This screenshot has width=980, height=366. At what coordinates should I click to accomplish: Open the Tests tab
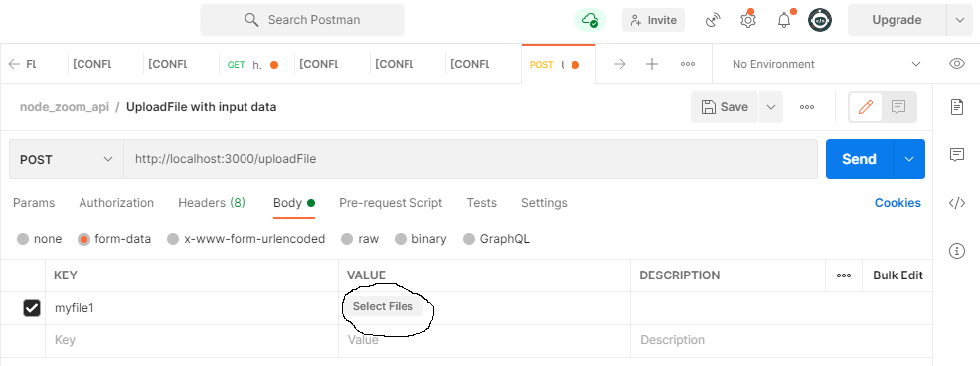(482, 203)
